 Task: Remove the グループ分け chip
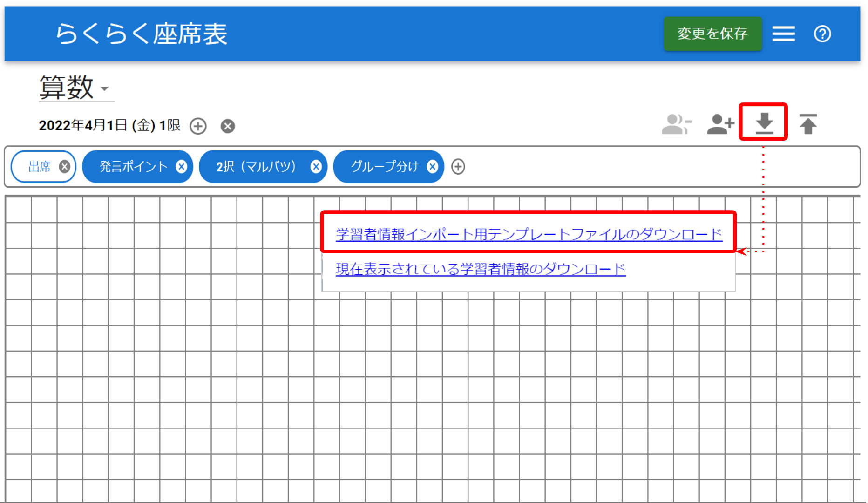tap(432, 166)
